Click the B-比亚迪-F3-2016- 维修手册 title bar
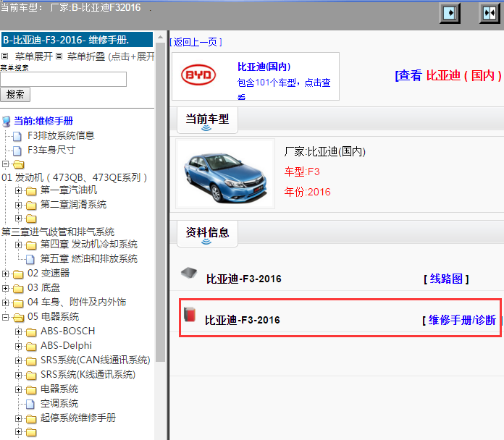 click(77, 40)
